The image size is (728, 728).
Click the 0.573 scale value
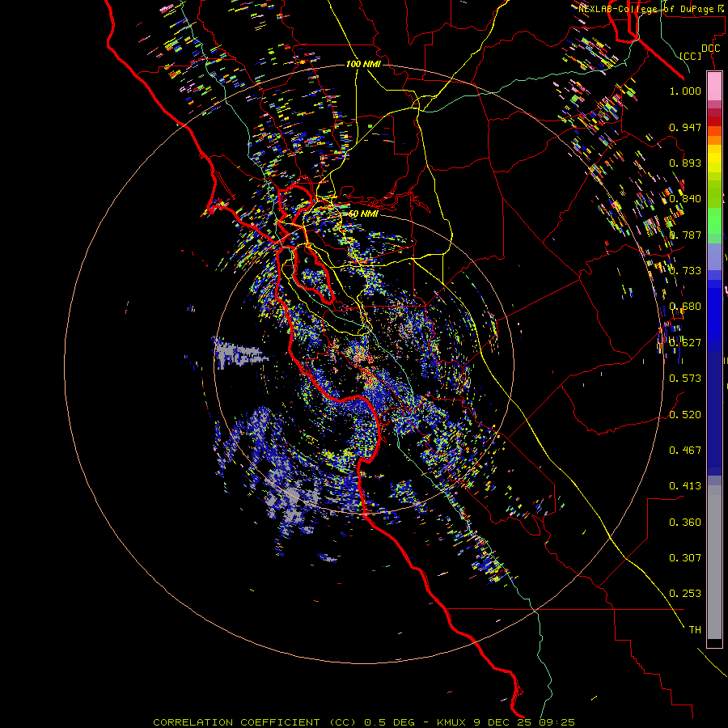coord(685,379)
